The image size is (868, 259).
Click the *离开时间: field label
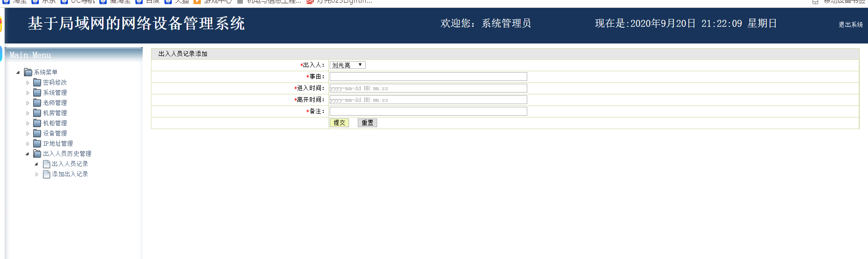click(x=310, y=100)
